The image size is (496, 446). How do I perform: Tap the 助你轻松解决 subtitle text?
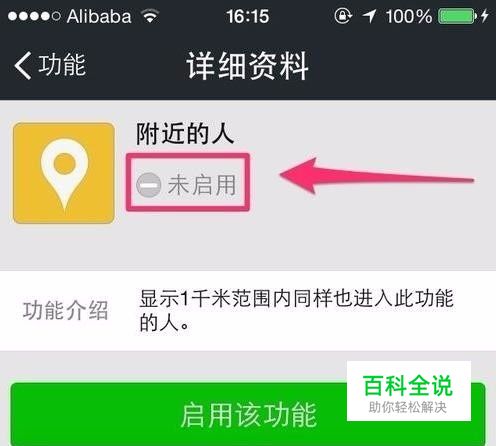[x=408, y=407]
